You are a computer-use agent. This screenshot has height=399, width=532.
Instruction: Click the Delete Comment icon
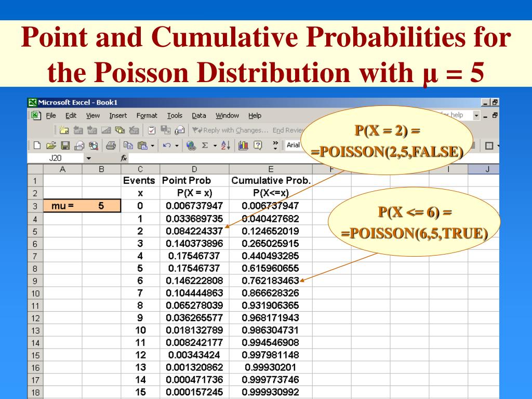click(x=134, y=130)
